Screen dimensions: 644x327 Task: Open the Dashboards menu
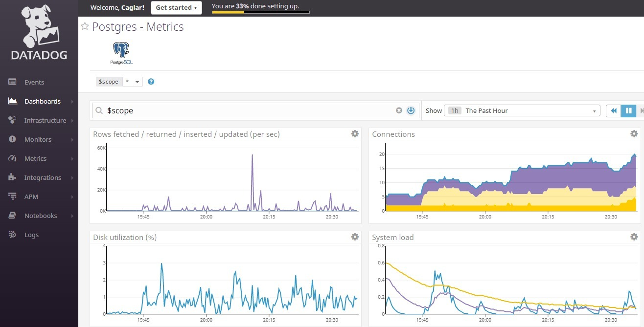[43, 101]
